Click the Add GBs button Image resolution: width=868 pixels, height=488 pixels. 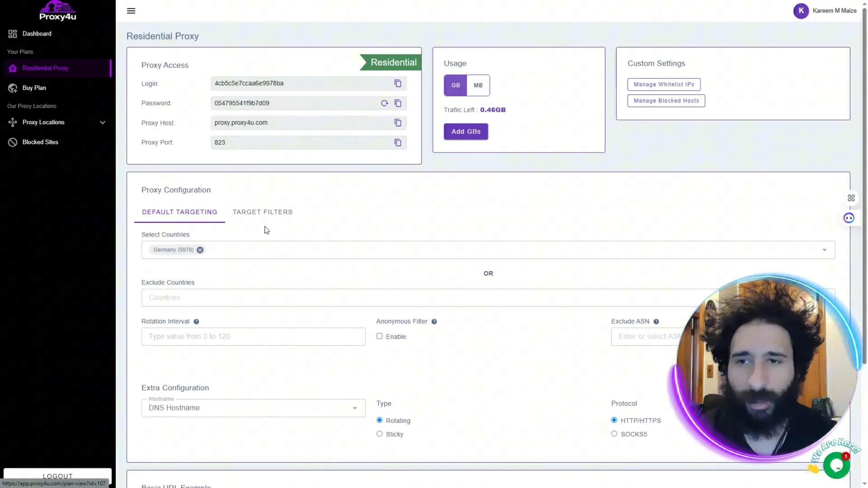point(466,131)
